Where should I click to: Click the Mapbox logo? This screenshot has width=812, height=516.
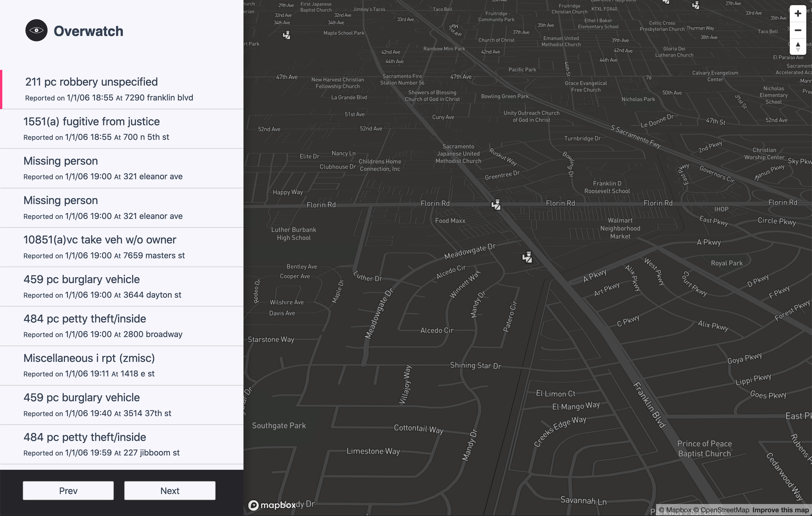click(x=272, y=505)
